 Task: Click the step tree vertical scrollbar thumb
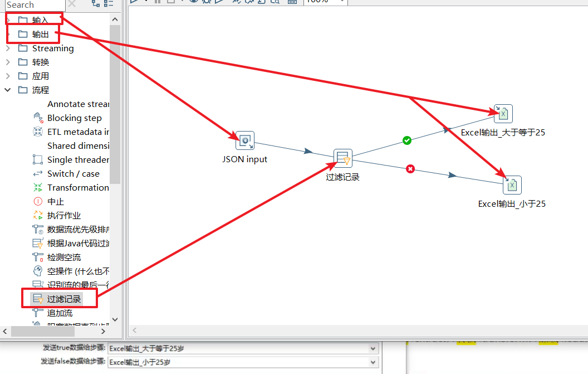tap(115, 104)
